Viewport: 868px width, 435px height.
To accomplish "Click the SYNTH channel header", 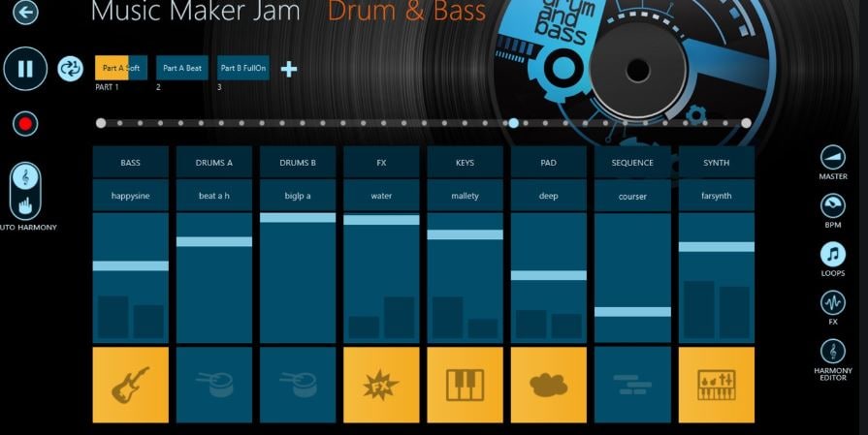I will [x=717, y=162].
